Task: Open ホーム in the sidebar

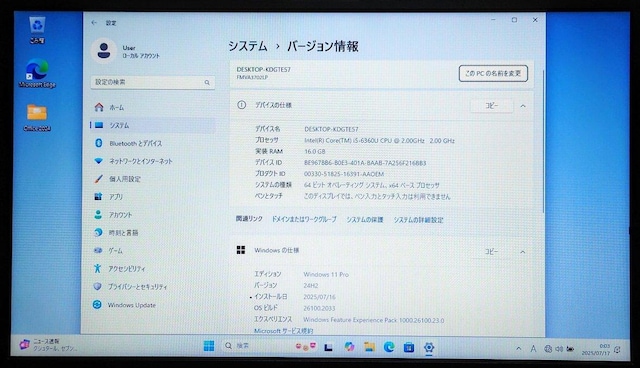Action: click(153, 107)
